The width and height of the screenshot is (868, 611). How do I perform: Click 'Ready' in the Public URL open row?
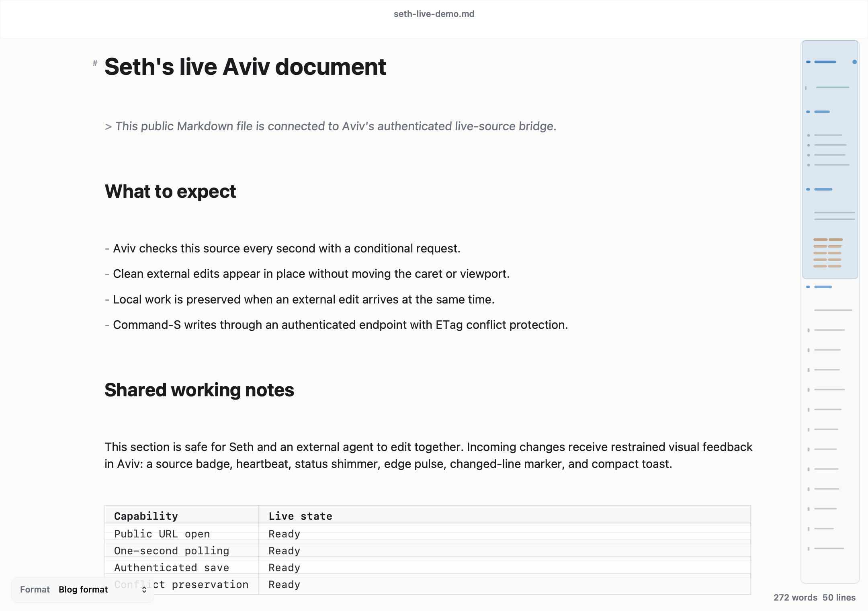coord(285,534)
